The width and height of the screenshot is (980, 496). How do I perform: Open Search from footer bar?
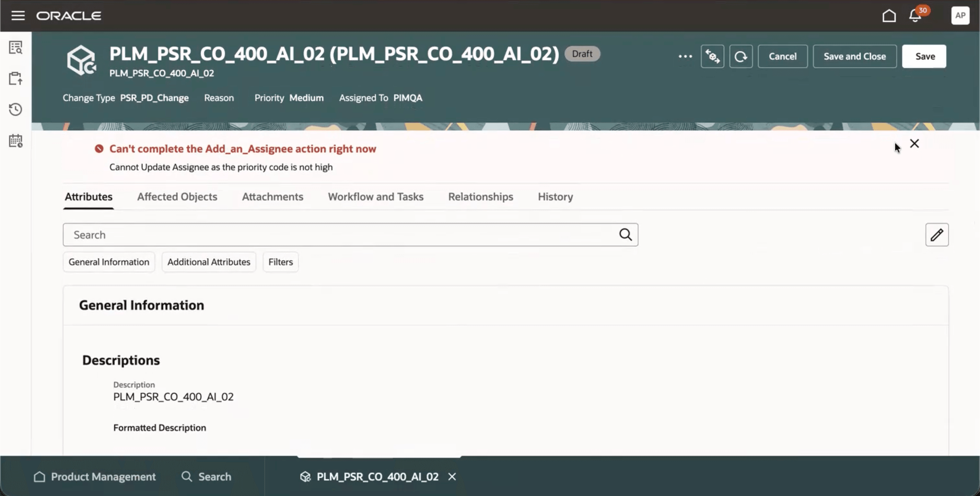pos(206,477)
